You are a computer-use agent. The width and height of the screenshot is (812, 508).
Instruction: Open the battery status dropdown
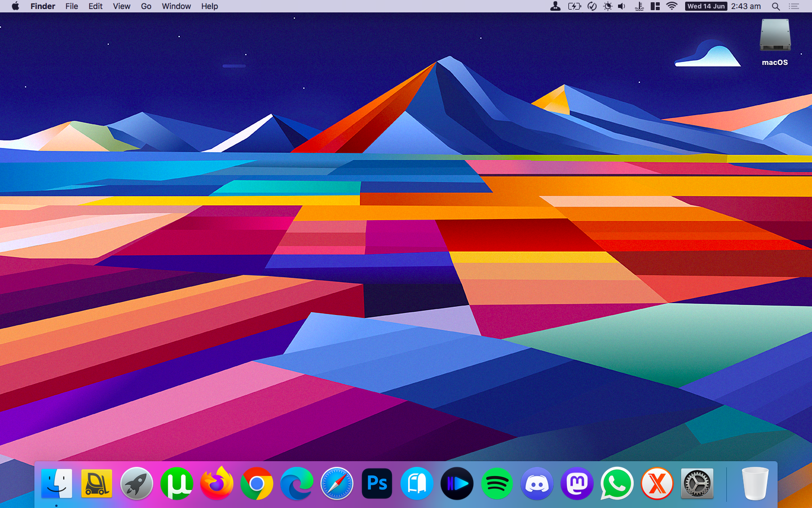click(x=575, y=6)
